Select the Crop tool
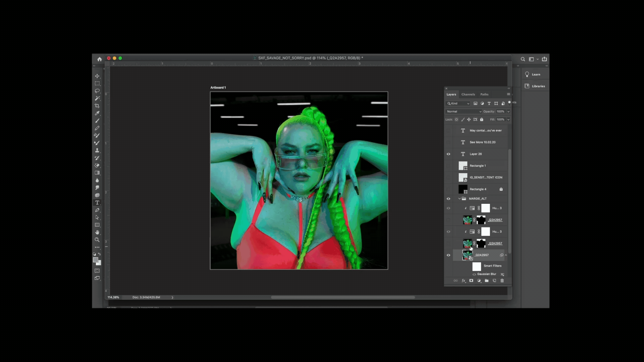The height and width of the screenshot is (362, 644). click(x=97, y=106)
